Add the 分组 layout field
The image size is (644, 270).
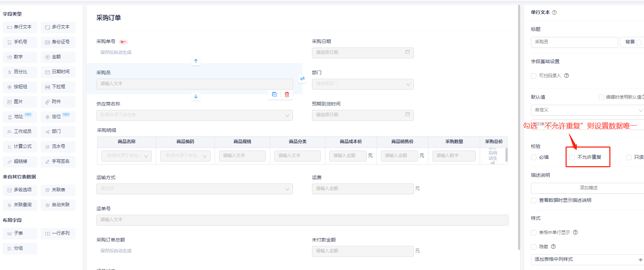[20, 248]
